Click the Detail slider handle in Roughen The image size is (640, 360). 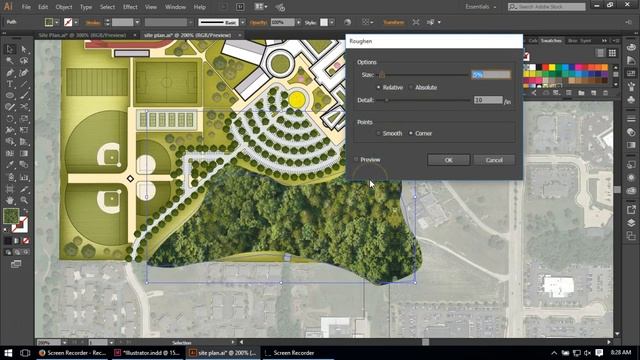click(x=387, y=100)
